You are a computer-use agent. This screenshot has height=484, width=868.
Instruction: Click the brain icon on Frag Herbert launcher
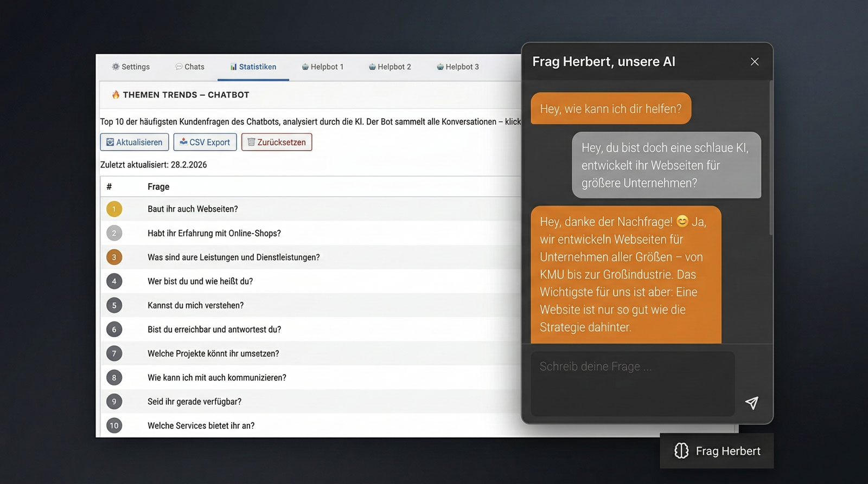tap(681, 451)
